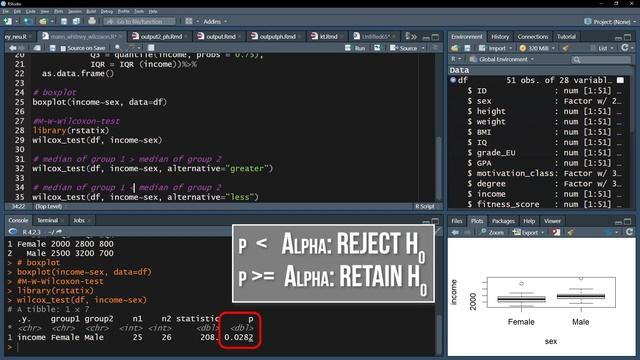Open the Source button dropdown arrow
The width and height of the screenshot is (640, 360).
(423, 48)
